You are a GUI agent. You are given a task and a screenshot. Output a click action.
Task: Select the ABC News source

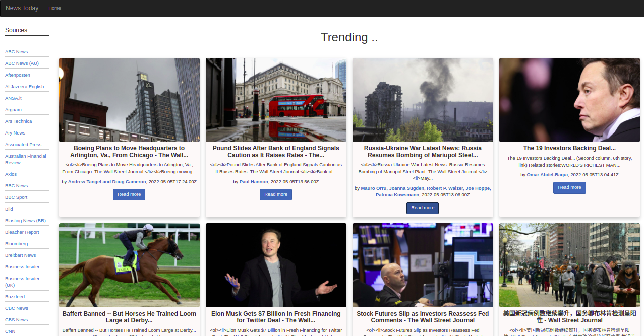(17, 52)
